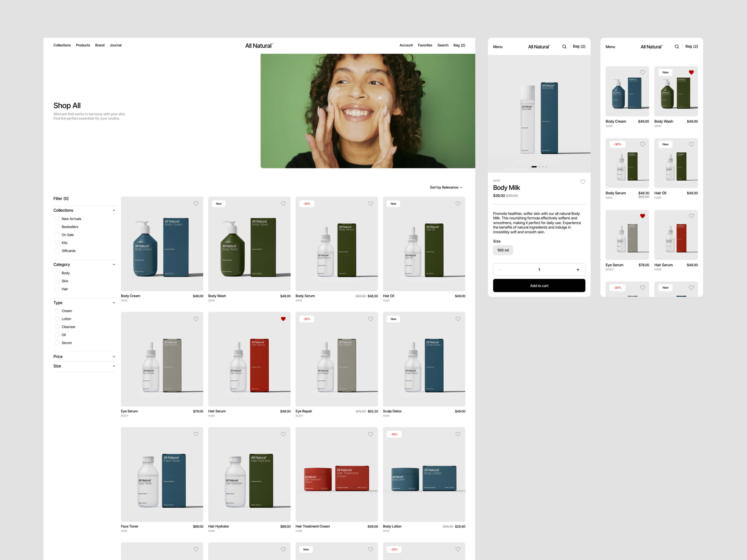The width and height of the screenshot is (747, 560).
Task: Click heart on Hair Treatment Cream card
Action: point(370,434)
